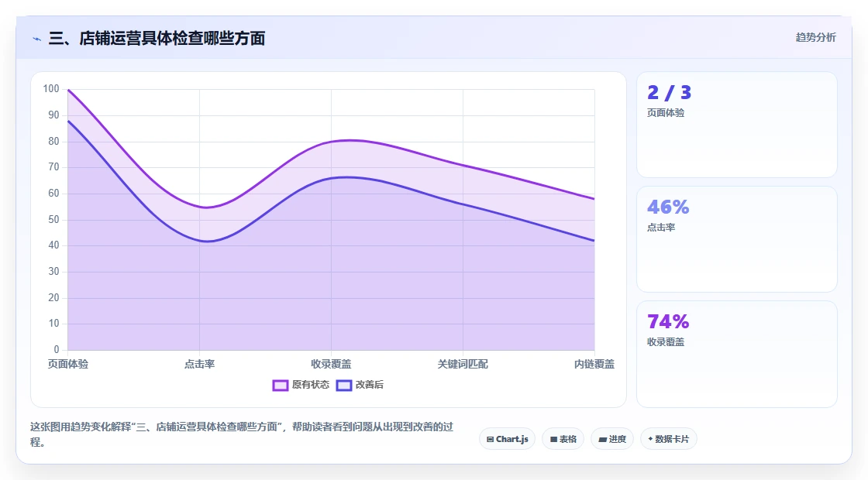Click the section title 三、店铺运营具体检查哪些方面
Viewport: 868px width, 480px height.
click(157, 38)
